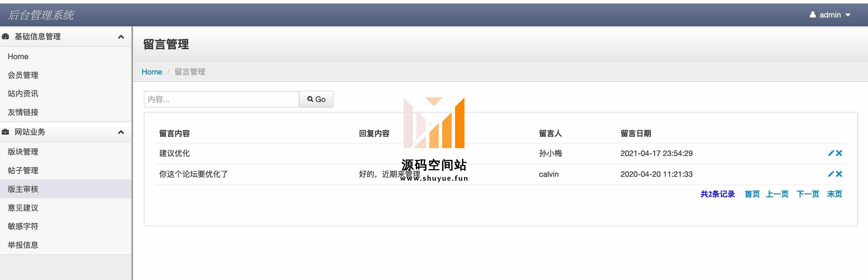
Task: Click the delete X icon for 建议优化 row
Action: (839, 153)
